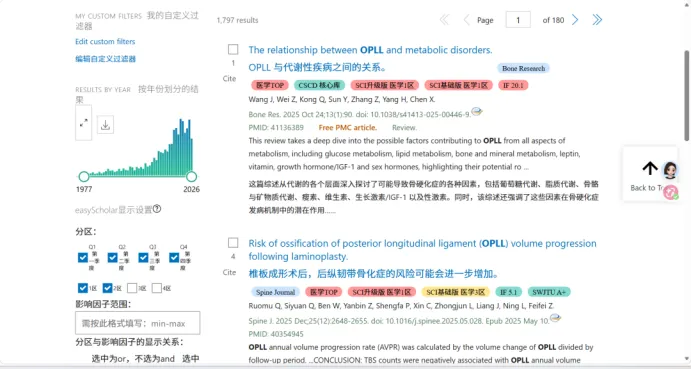Open article 'The relationship between OPLL and metabolic disorders'
Screen dimensions: 692x369
coord(370,50)
